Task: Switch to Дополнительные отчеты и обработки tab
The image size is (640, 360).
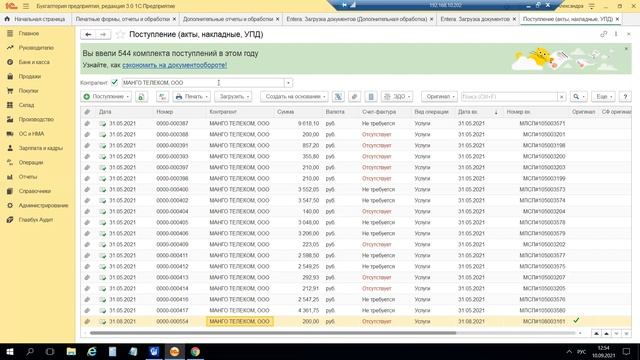Action: [228, 19]
